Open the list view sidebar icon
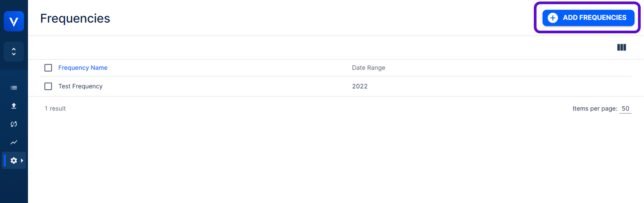Image resolution: width=644 pixels, height=203 pixels. point(14,88)
